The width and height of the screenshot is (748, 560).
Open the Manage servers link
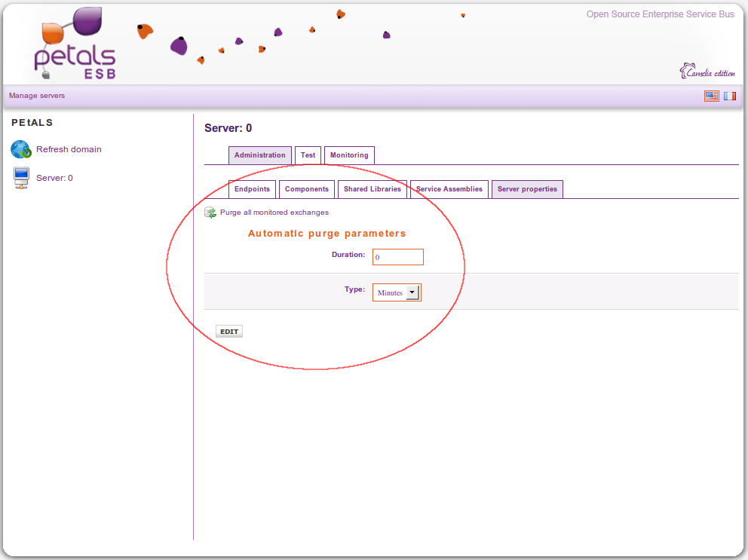pos(37,96)
